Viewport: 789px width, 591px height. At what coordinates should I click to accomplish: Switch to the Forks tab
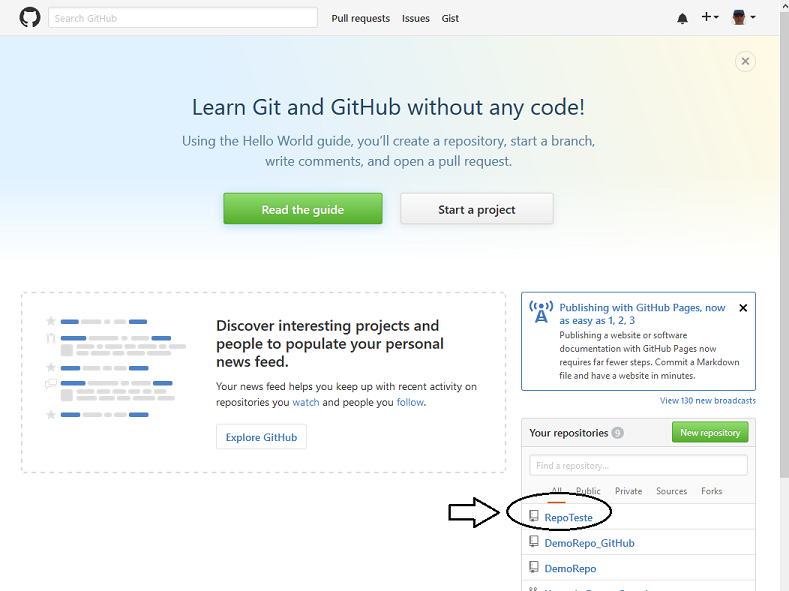(712, 491)
